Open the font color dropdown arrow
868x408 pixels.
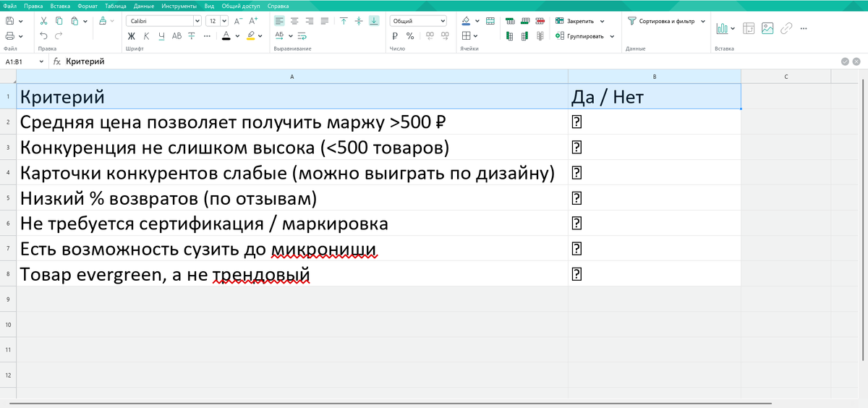pyautogui.click(x=237, y=35)
